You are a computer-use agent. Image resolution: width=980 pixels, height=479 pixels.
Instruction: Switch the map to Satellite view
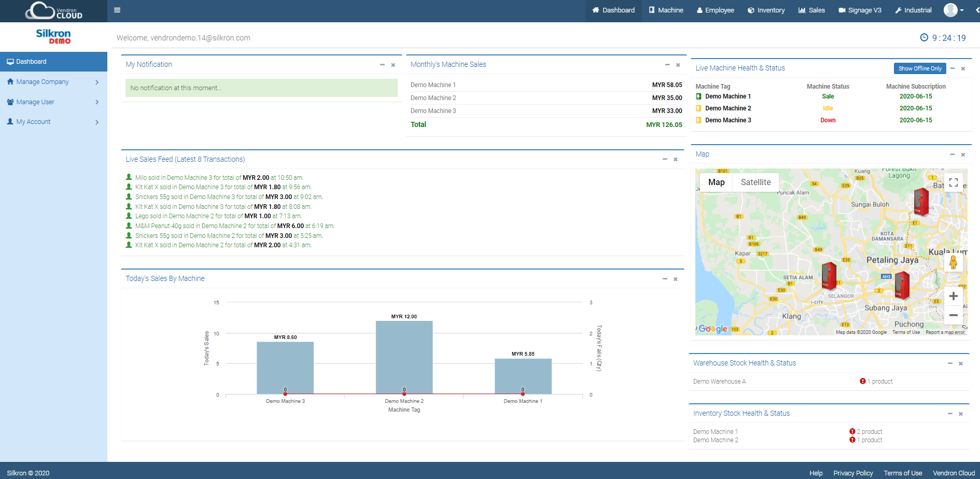pyautogui.click(x=755, y=182)
